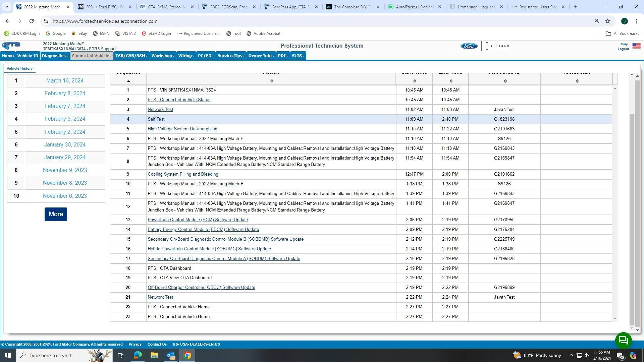
Task: Open Windows Start menu
Action: pyautogui.click(x=8, y=355)
